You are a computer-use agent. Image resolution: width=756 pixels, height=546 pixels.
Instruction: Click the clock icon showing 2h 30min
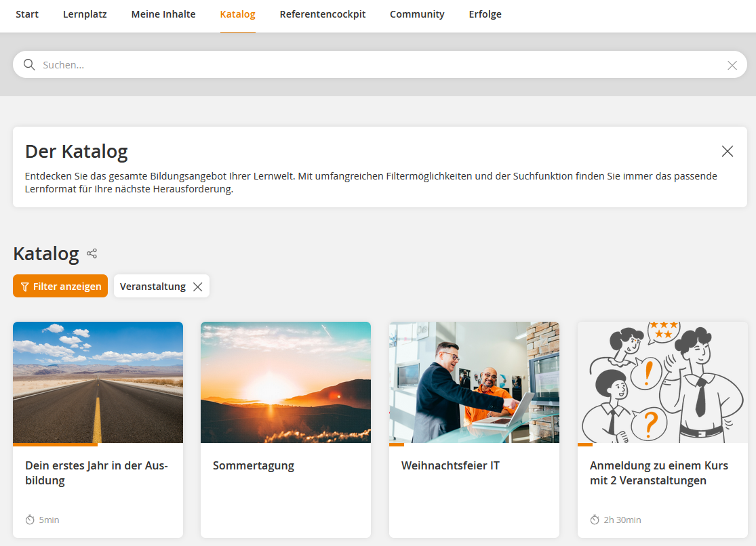click(595, 520)
